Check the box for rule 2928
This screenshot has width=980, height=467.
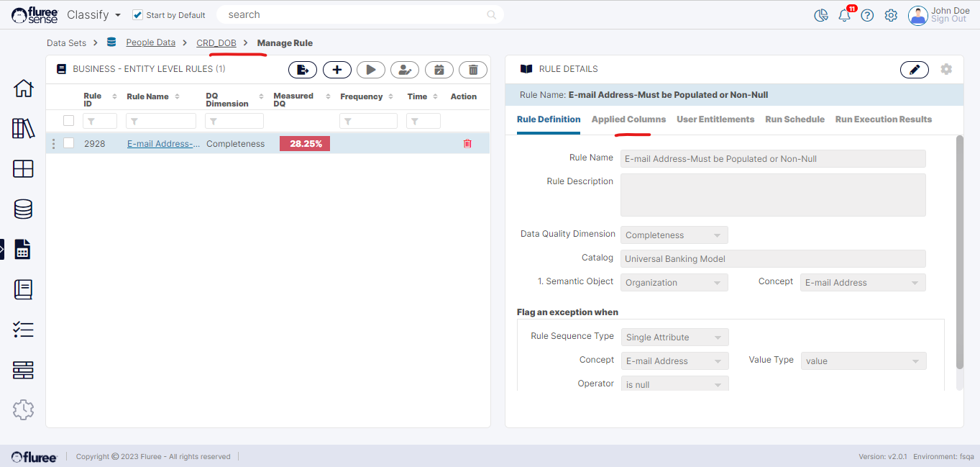click(69, 143)
